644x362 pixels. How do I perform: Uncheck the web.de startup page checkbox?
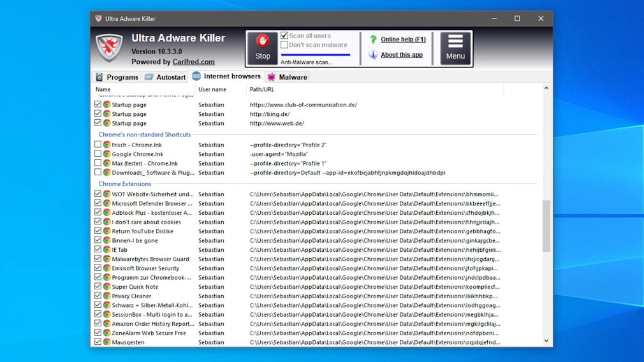98,123
